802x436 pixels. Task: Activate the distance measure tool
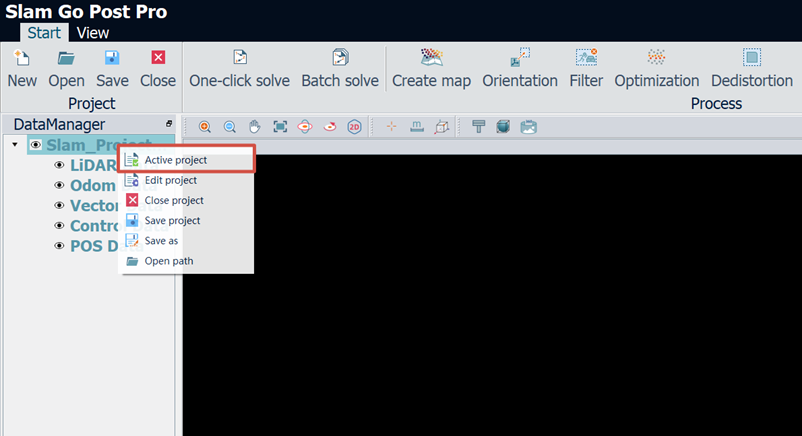[x=417, y=126]
